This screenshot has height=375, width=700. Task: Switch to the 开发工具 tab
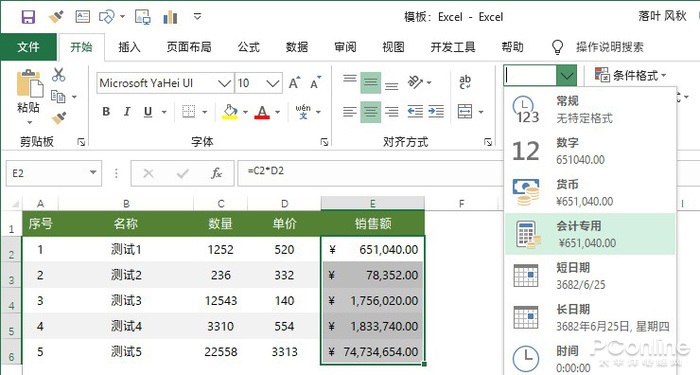tap(453, 47)
